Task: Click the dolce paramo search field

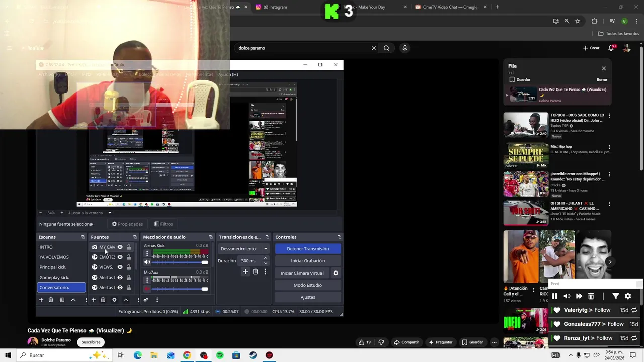Action: pyautogui.click(x=302, y=48)
